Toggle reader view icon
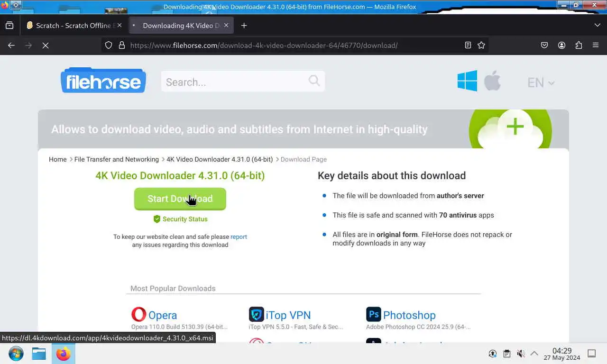607x364 pixels. coord(468,45)
